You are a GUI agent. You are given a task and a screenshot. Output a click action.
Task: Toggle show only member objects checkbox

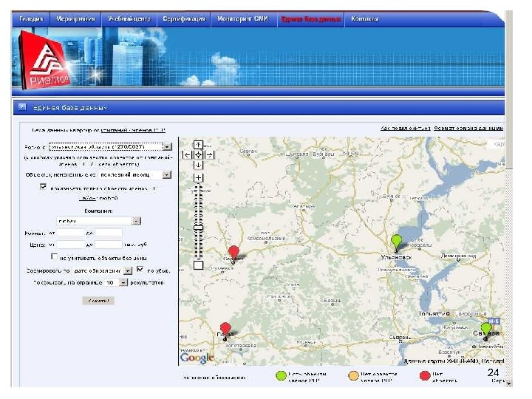pos(43,187)
